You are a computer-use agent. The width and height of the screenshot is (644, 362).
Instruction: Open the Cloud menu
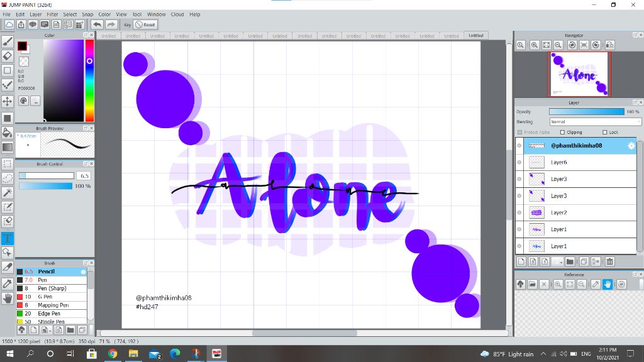point(177,14)
